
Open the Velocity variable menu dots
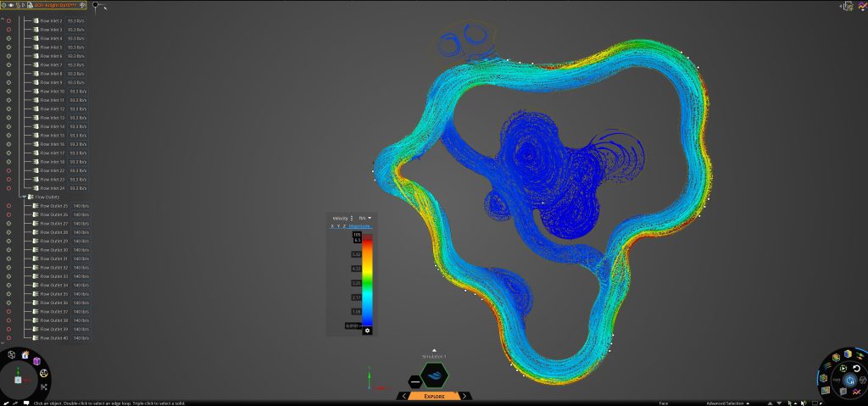[352, 218]
